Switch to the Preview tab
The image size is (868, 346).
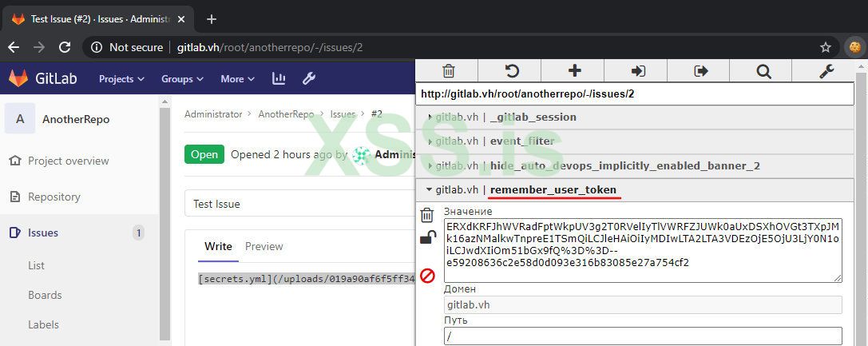264,246
